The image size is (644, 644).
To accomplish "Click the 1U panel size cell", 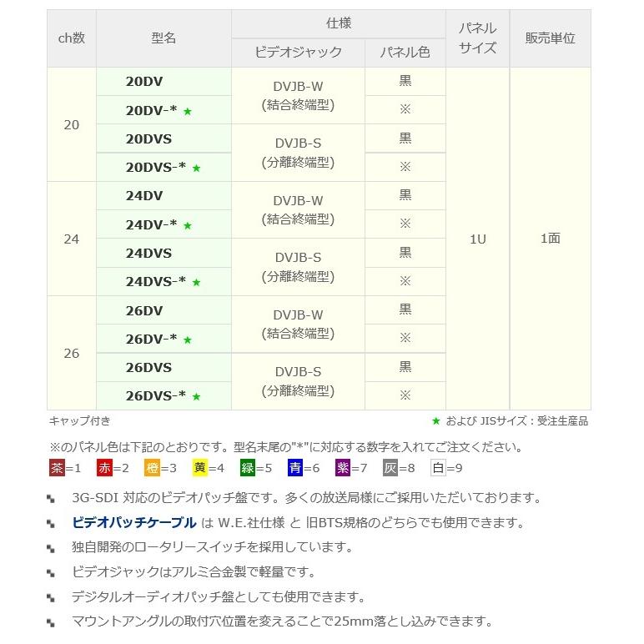I will [478, 239].
